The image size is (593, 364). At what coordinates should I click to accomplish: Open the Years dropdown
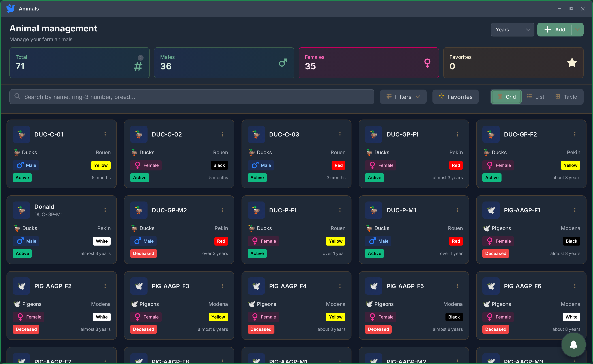pyautogui.click(x=513, y=30)
